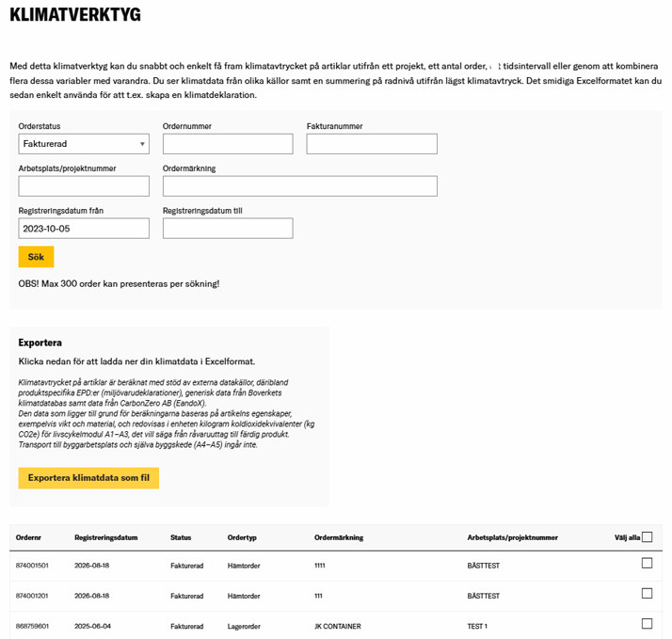Click the Arbetsplats/projektnummer input field

pos(84,186)
